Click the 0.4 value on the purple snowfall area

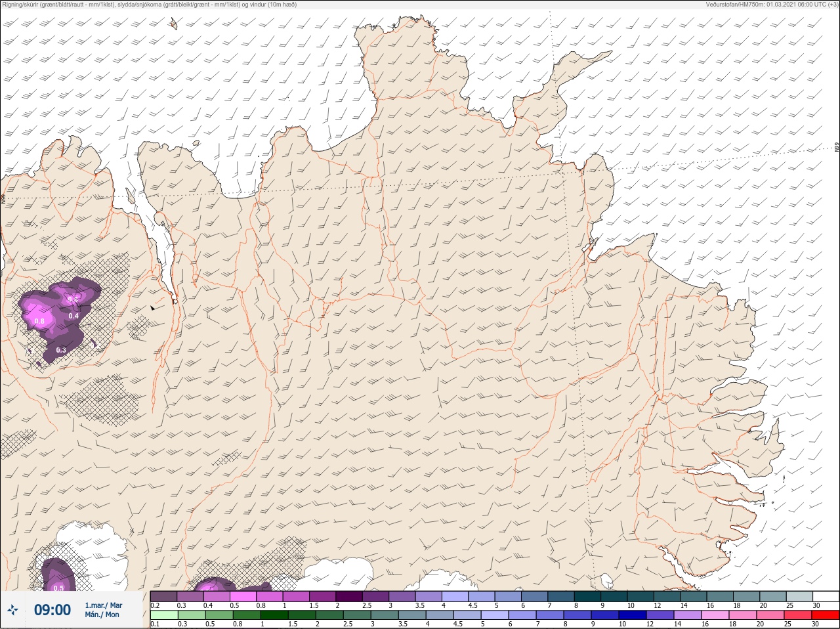click(x=73, y=316)
